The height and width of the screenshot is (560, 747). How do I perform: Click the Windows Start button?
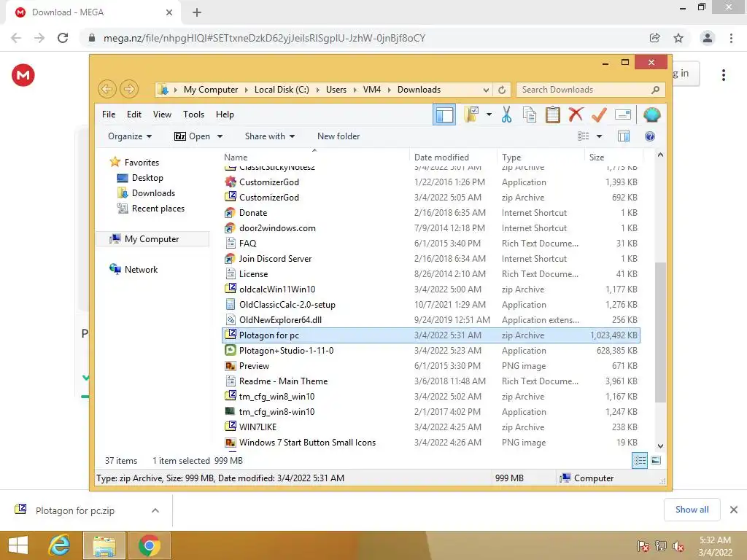coord(18,545)
